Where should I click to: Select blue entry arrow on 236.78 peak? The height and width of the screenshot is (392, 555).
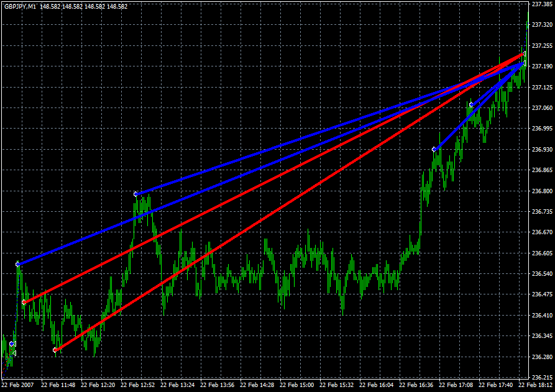(135, 194)
